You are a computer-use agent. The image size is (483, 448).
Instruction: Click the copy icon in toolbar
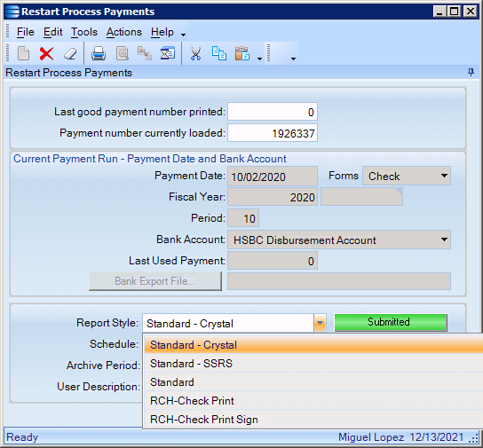pos(219,54)
